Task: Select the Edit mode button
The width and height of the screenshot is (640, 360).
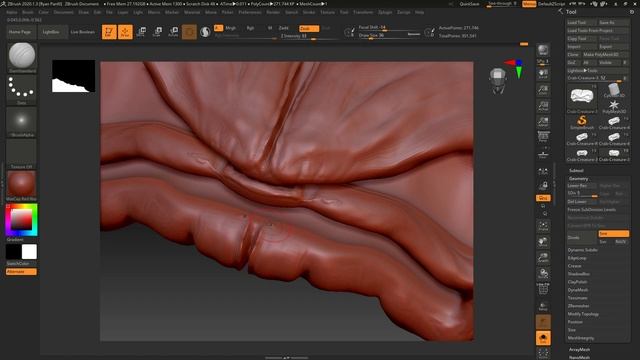Action: pyautogui.click(x=109, y=32)
